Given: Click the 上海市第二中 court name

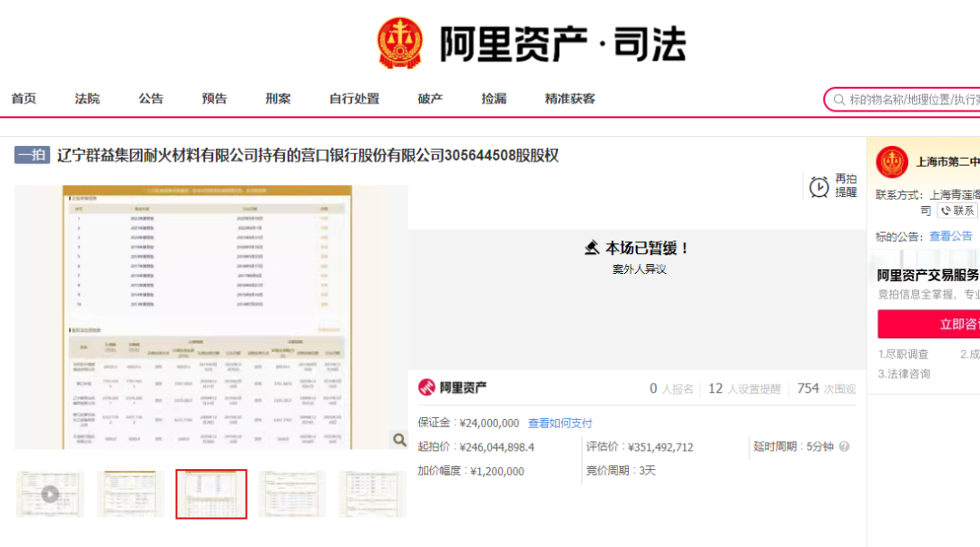Looking at the screenshot, I should (x=947, y=161).
